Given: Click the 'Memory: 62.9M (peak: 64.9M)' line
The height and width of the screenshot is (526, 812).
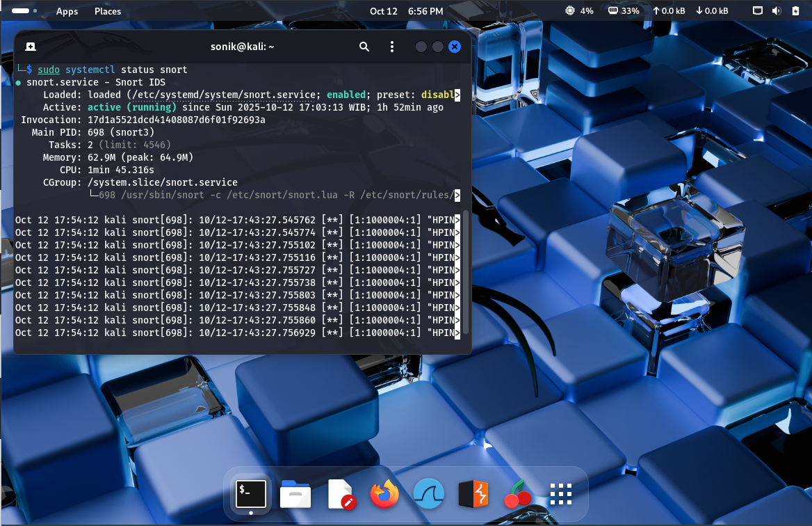Looking at the screenshot, I should click(x=117, y=157).
